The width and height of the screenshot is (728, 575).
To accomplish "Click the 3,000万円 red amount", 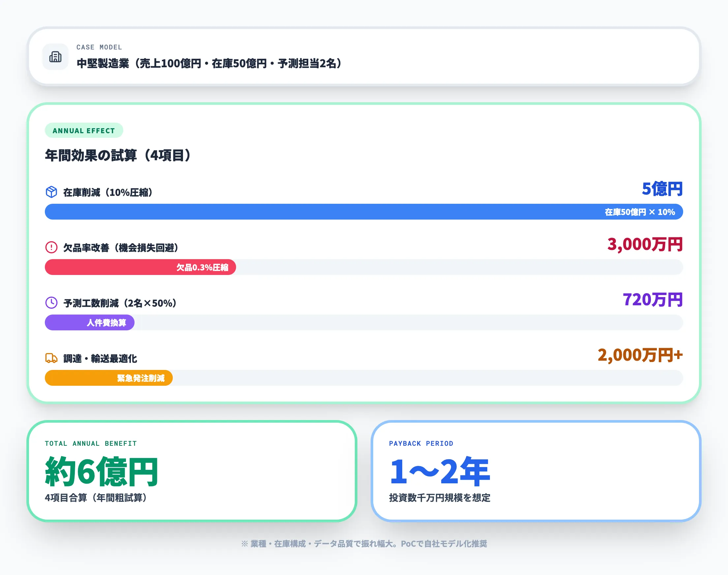I will pyautogui.click(x=645, y=245).
